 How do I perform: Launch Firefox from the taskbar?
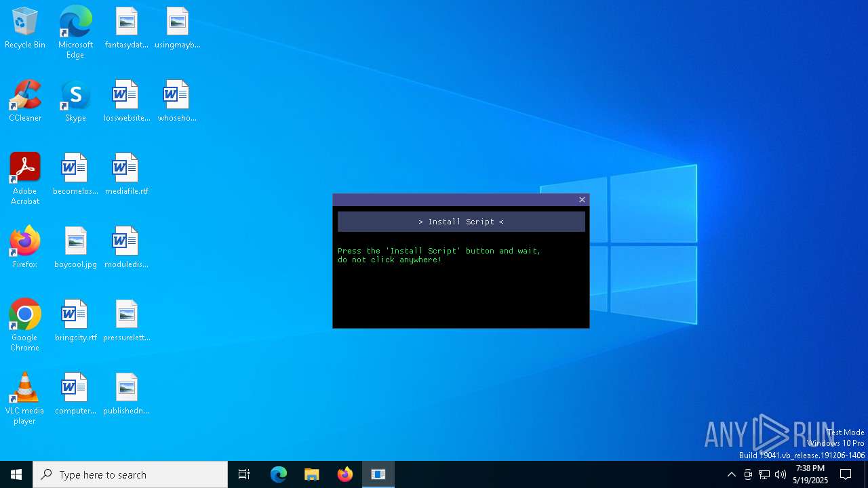click(345, 474)
